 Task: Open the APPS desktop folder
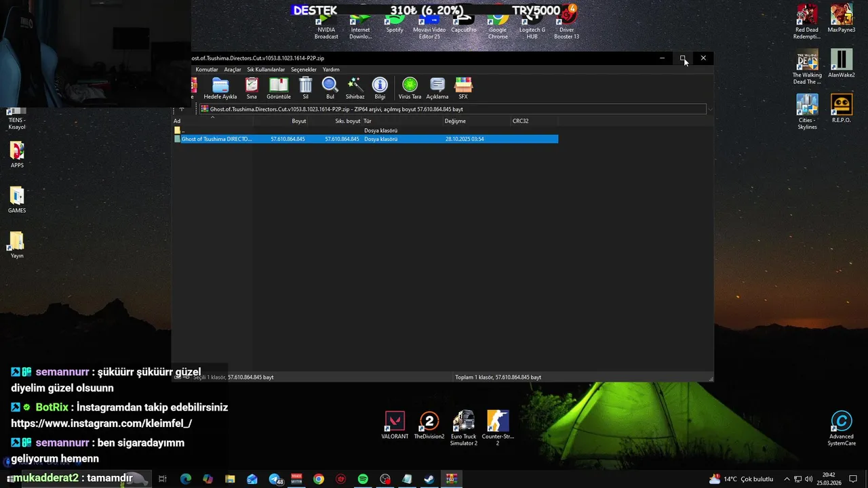(17, 155)
